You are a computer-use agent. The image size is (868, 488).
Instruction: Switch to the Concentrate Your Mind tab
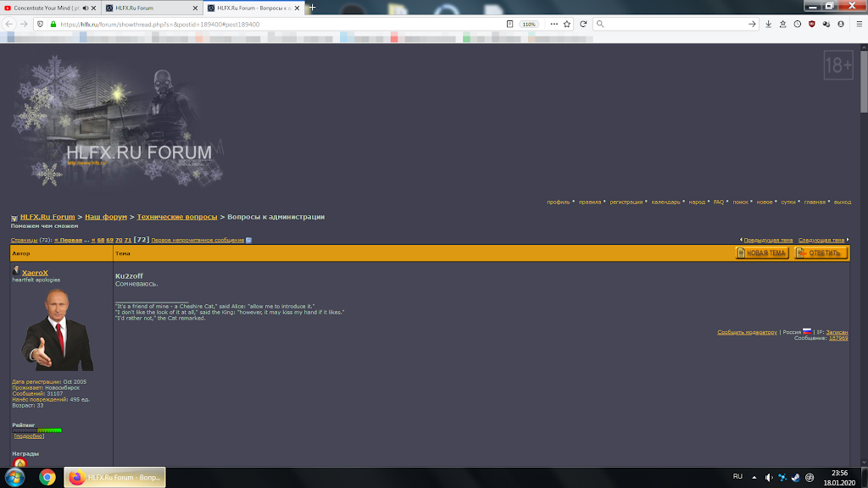pos(47,8)
